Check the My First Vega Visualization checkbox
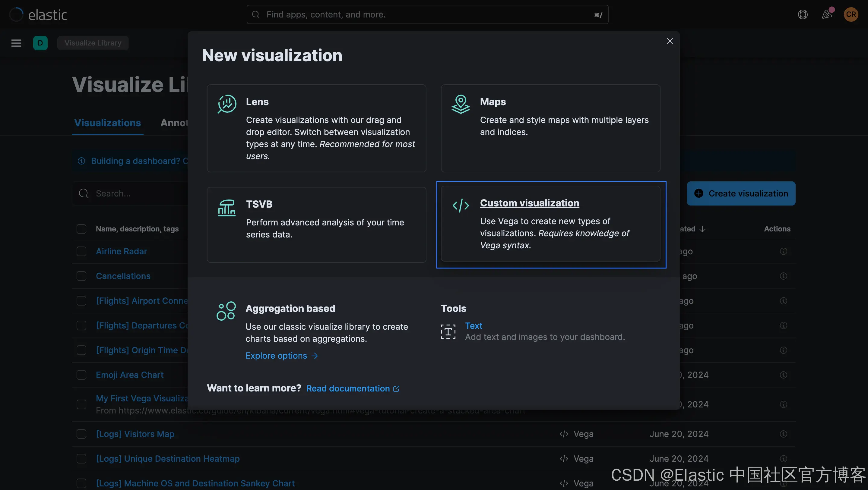The width and height of the screenshot is (868, 490). pyautogui.click(x=81, y=404)
